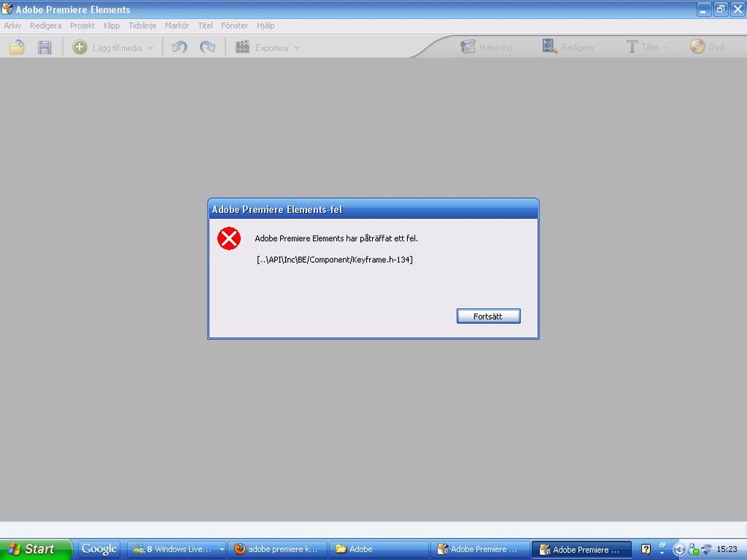Click the Google search box in taskbar
Screen dimensions: 747x560
99,549
